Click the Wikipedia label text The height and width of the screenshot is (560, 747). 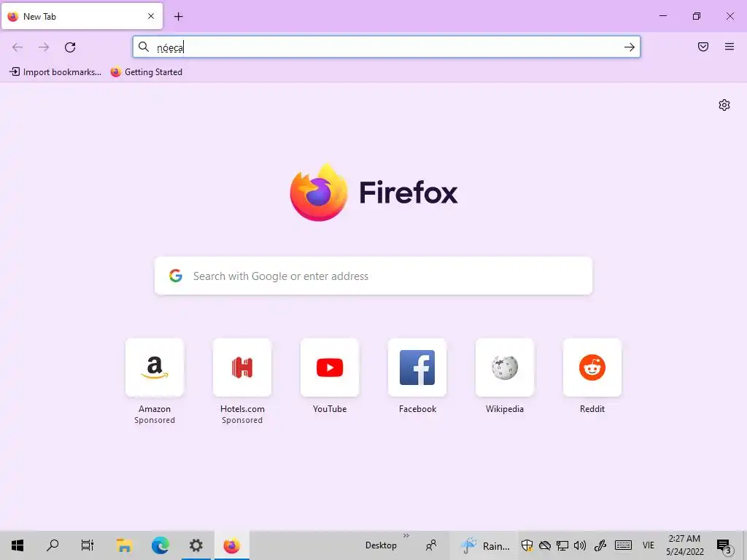pyautogui.click(x=505, y=408)
